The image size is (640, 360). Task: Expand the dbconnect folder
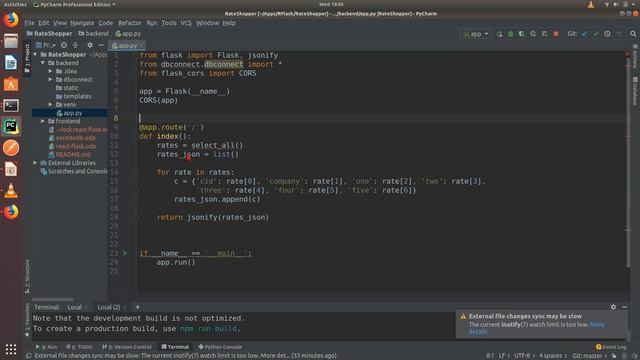(x=51, y=80)
